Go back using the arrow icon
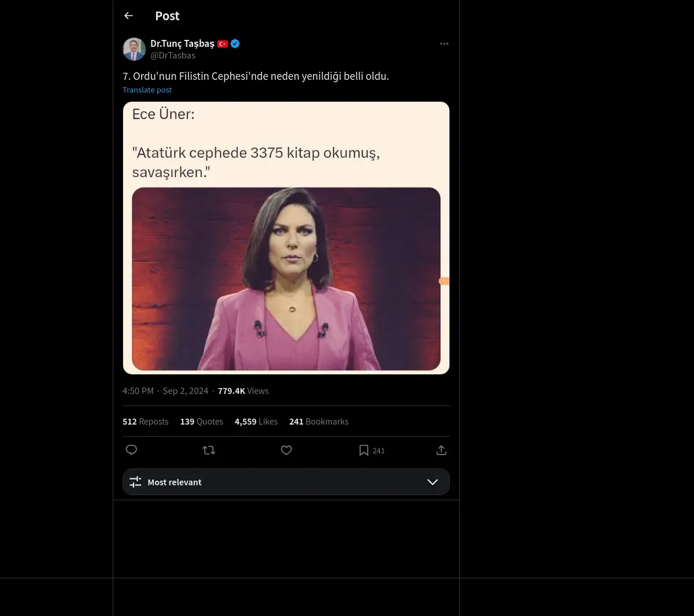Viewport: 694px width, 616px height. click(128, 16)
